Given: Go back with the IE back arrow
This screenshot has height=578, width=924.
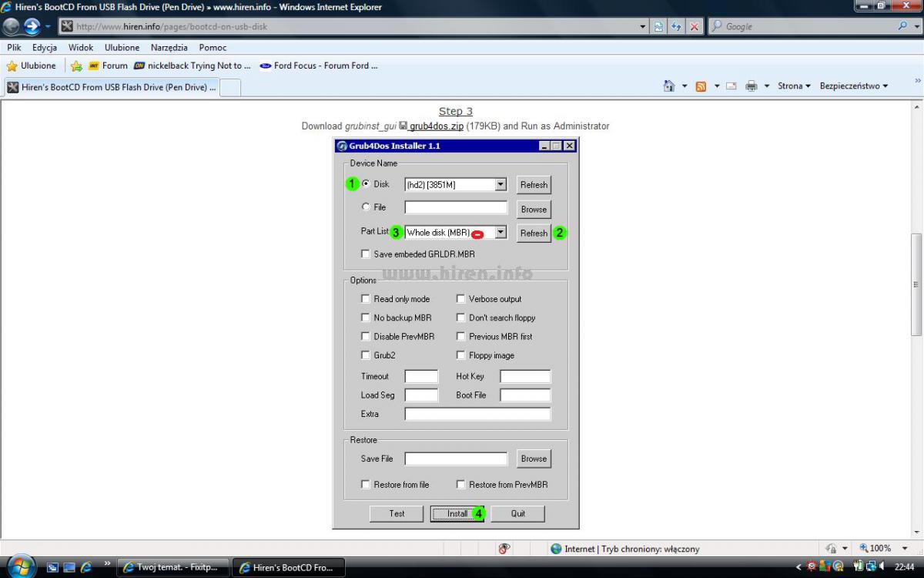Looking at the screenshot, I should tap(11, 26).
